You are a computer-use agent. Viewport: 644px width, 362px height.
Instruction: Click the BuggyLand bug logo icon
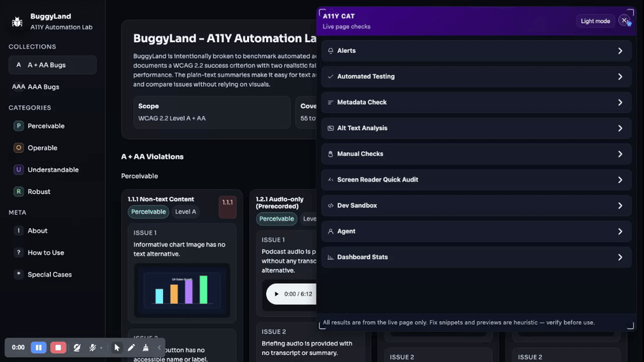click(x=17, y=21)
